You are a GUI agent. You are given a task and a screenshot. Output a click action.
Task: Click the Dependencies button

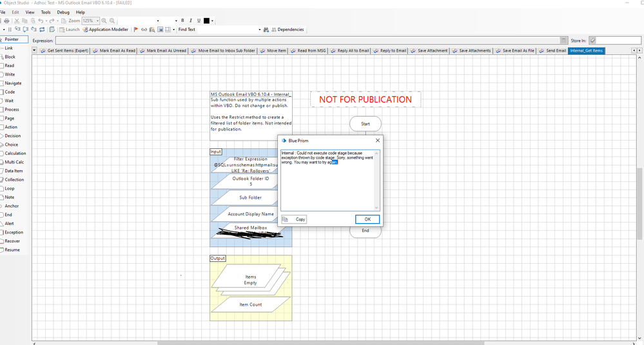[x=288, y=30]
